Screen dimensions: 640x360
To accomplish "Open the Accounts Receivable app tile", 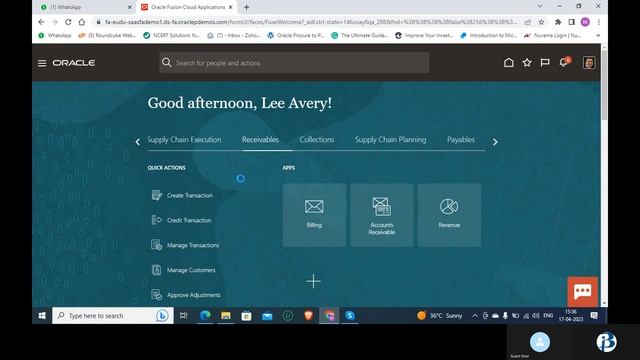I will click(x=382, y=215).
